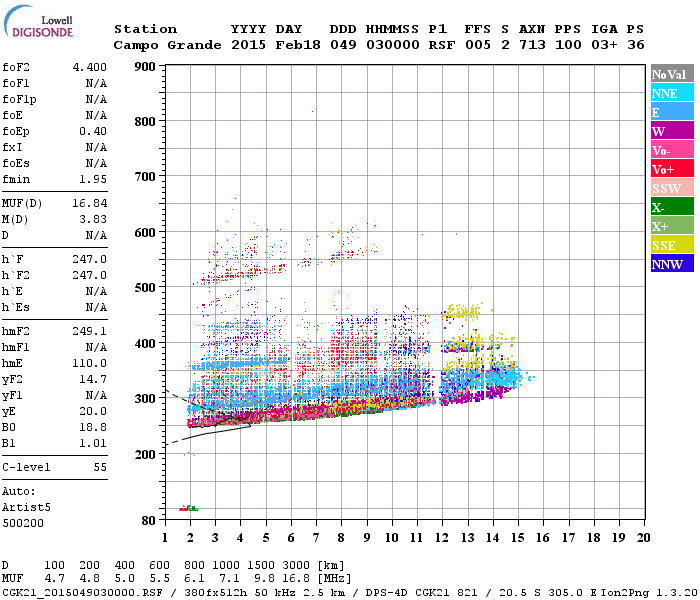Click the Campo Grande station name
Viewport: 700px width, 600px height.
pos(167,45)
